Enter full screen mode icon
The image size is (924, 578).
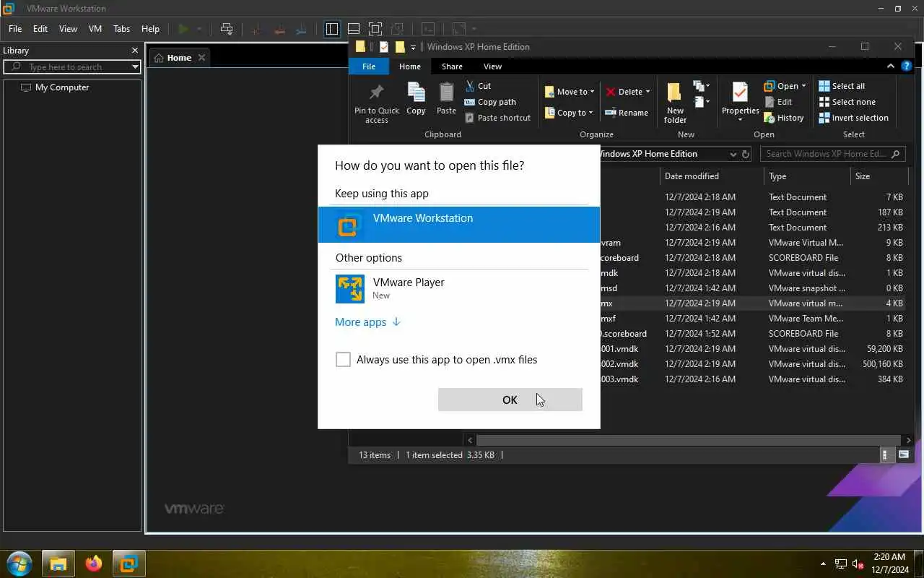click(375, 29)
